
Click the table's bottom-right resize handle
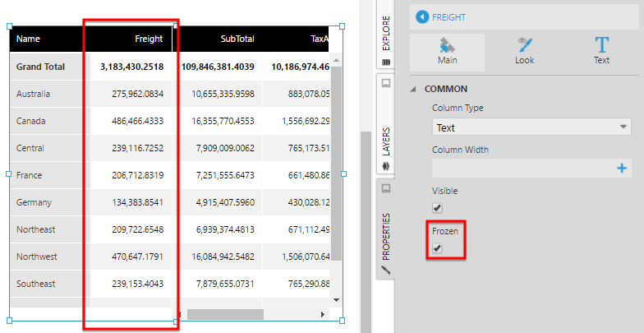coord(342,321)
